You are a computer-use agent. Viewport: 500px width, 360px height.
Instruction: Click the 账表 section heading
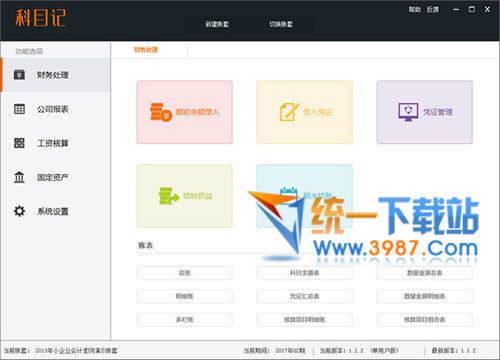(x=145, y=245)
